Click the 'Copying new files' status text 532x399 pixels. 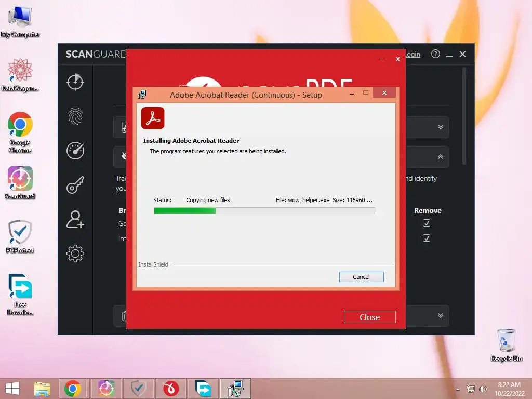208,200
